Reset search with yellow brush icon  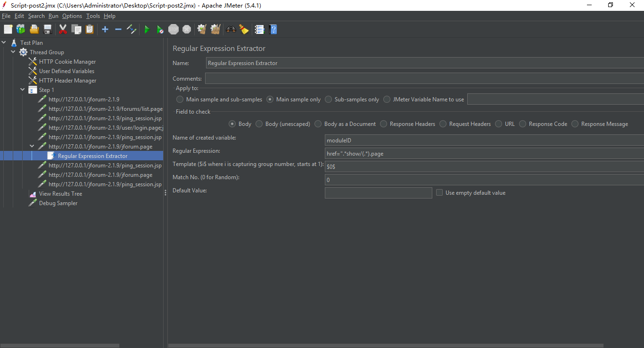[x=244, y=29]
